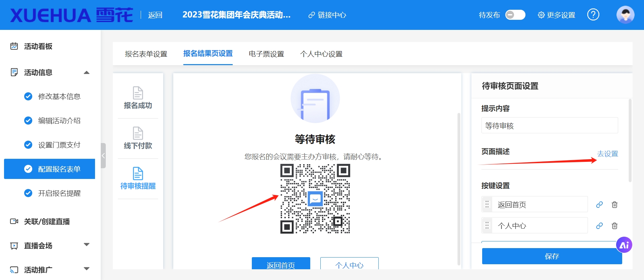Set link for 返回首页 button
The height and width of the screenshot is (280, 644).
(599, 205)
